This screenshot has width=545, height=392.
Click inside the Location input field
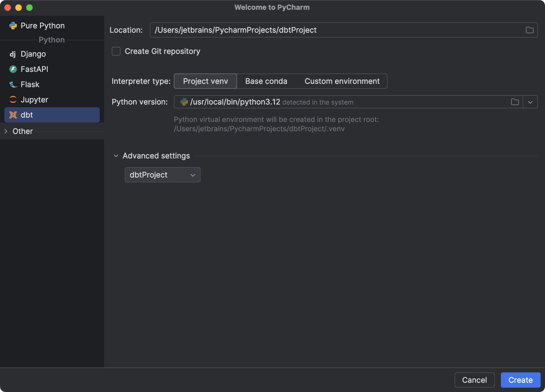click(x=300, y=30)
